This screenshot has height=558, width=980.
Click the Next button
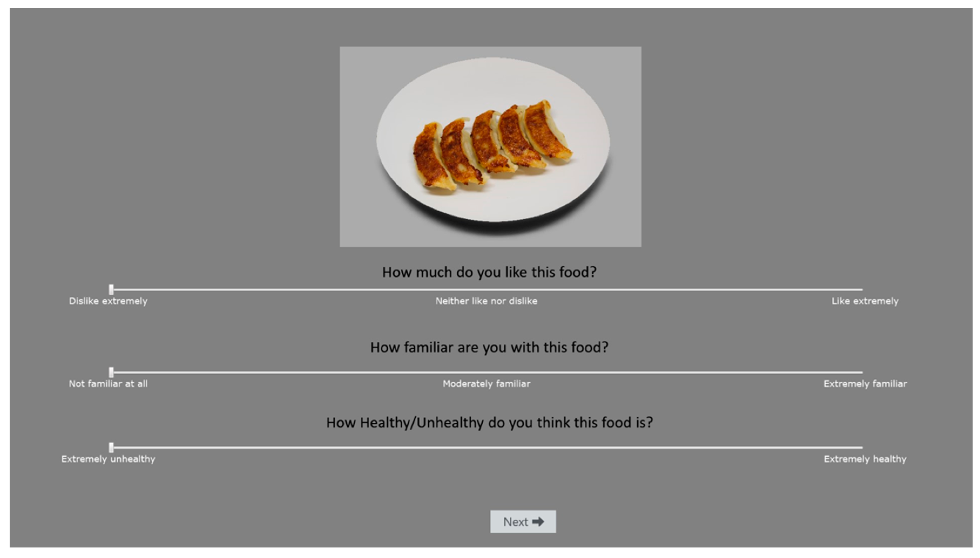[x=522, y=521]
